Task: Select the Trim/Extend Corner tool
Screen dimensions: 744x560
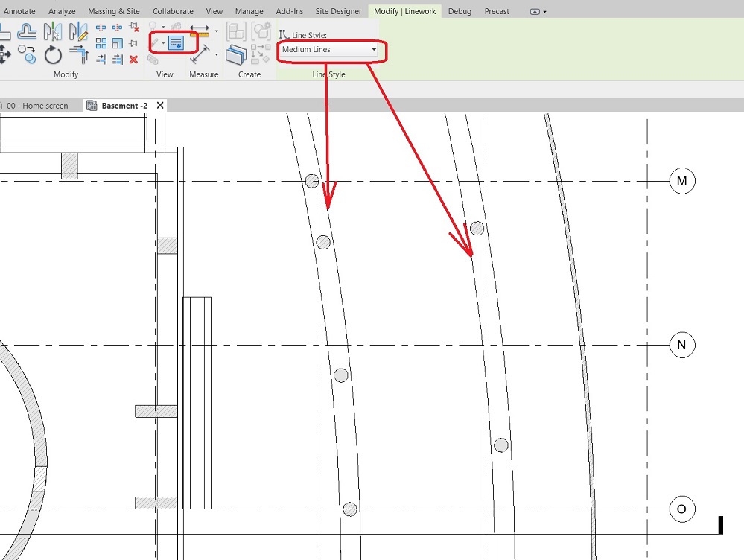Action: [78, 54]
